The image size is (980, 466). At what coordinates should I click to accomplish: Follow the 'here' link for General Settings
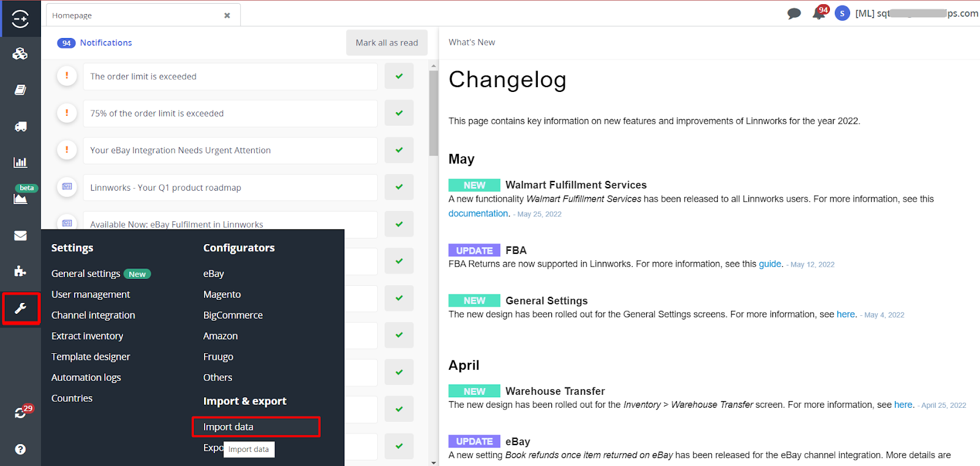pos(845,314)
